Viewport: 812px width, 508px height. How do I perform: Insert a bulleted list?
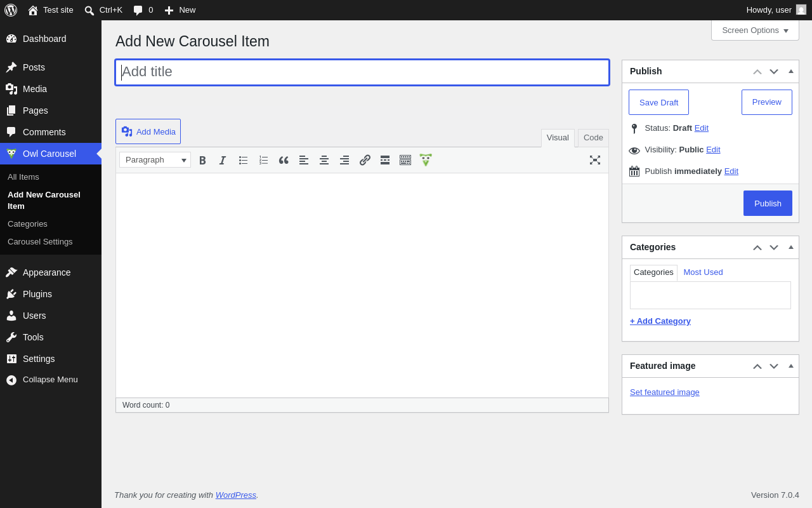pos(243,160)
